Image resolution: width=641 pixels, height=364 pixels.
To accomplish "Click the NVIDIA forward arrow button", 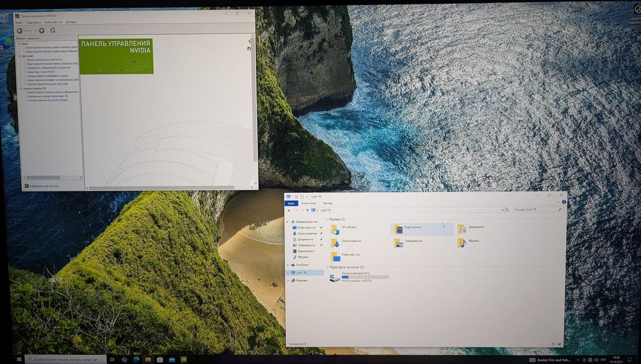I will tap(41, 31).
